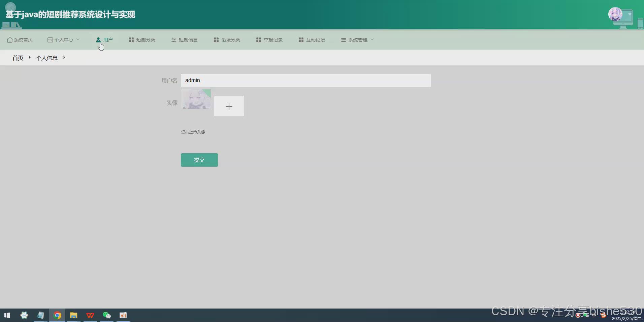
Task: Focus the 用户名 input field
Action: click(x=306, y=80)
